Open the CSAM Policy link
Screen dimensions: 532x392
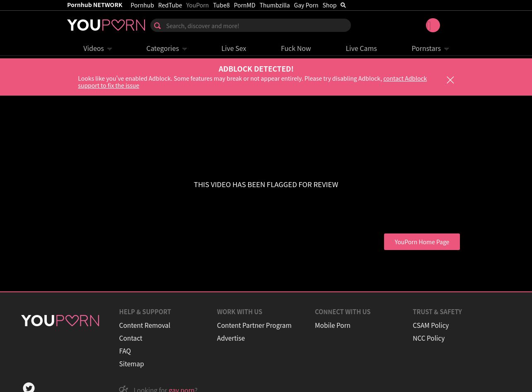click(x=430, y=325)
